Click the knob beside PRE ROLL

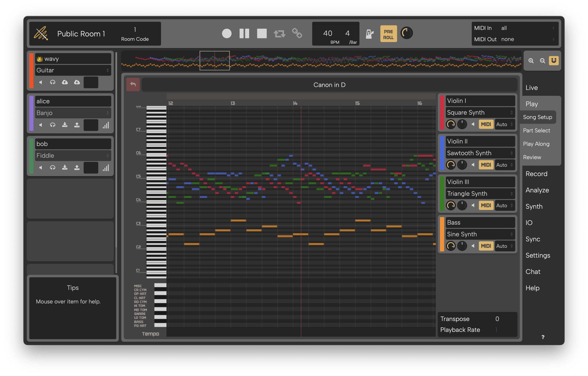tap(406, 33)
